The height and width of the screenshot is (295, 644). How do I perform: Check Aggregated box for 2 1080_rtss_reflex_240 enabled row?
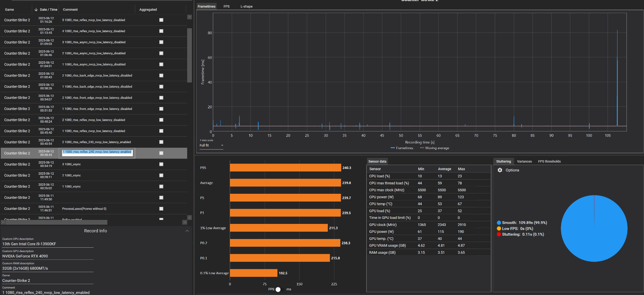[161, 142]
